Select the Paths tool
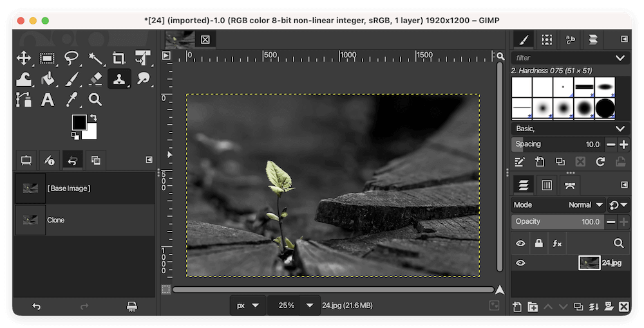Image resolution: width=644 pixels, height=328 pixels. 24,99
